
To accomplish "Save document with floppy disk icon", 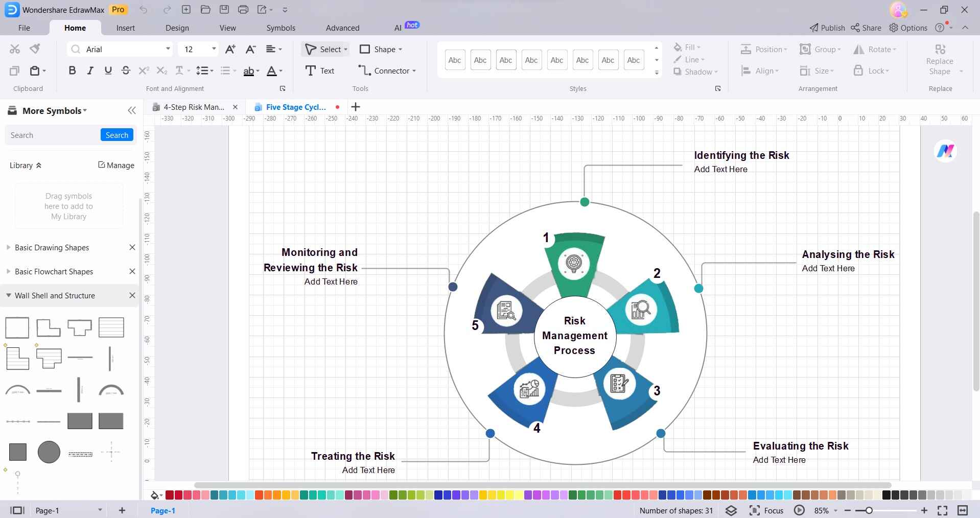I will point(224,9).
